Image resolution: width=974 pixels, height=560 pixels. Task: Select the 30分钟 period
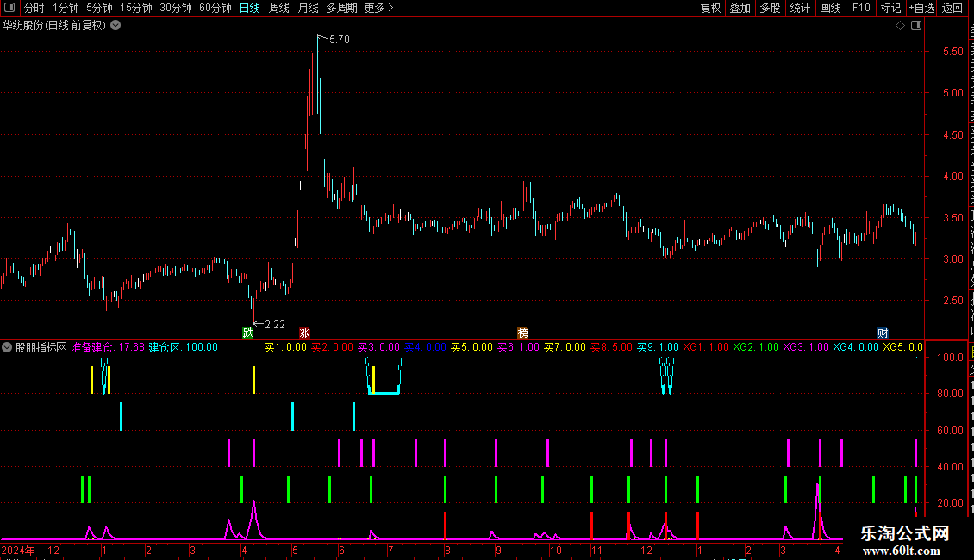coord(176,8)
